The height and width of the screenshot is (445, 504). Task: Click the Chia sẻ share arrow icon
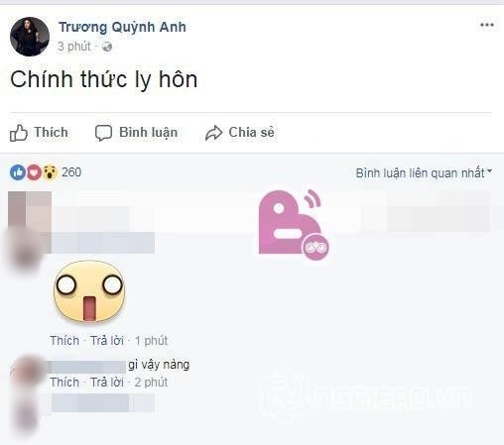tap(213, 133)
